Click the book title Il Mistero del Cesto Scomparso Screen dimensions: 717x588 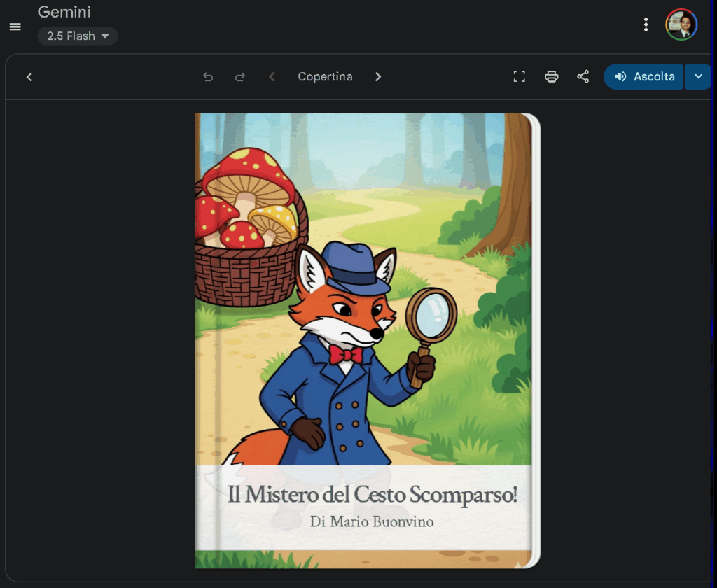coord(372,495)
